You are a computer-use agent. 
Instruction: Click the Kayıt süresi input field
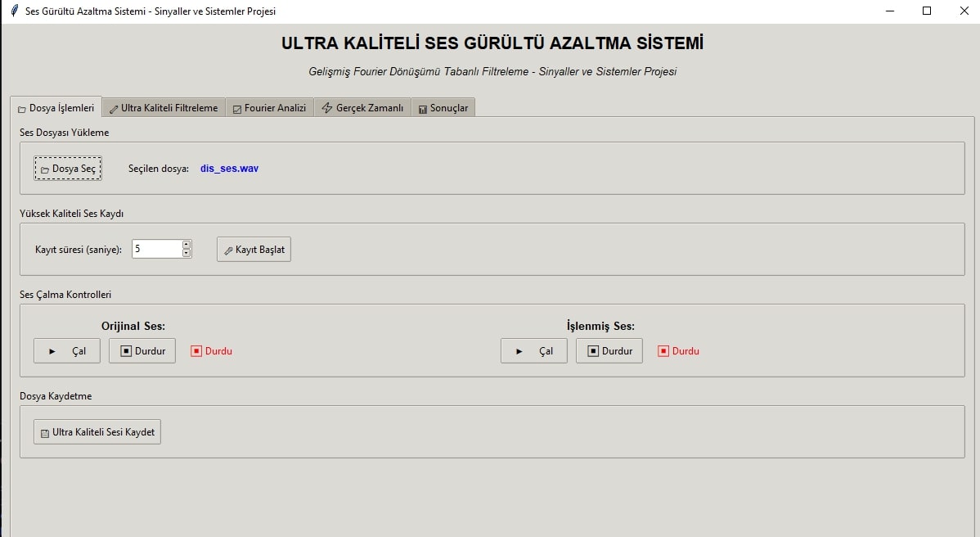pyautogui.click(x=155, y=249)
